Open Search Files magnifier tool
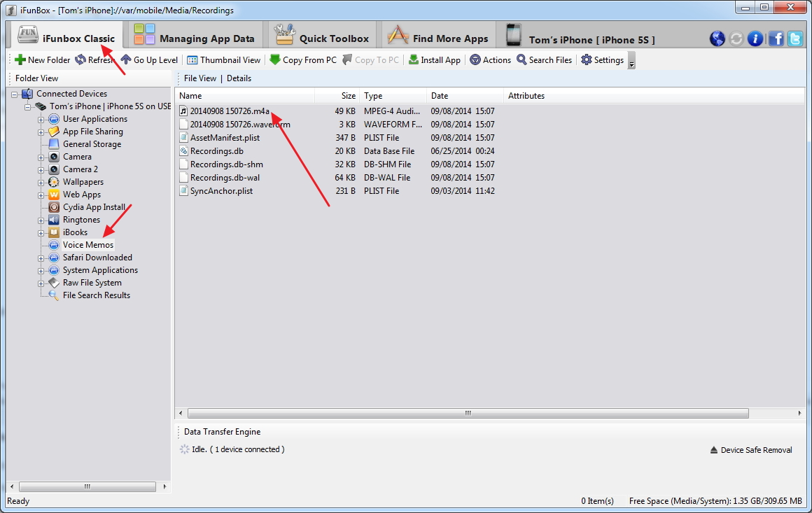The width and height of the screenshot is (812, 513). pyautogui.click(x=521, y=60)
